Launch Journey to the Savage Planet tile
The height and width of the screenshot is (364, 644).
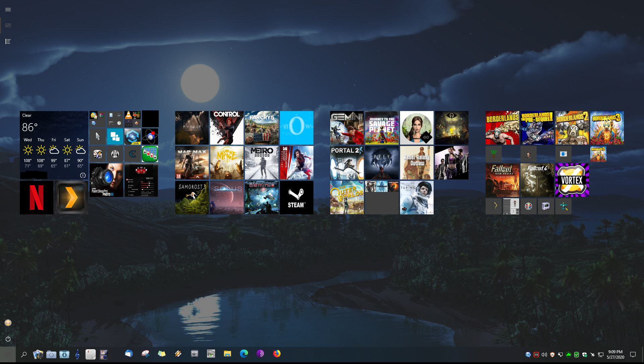tap(382, 128)
